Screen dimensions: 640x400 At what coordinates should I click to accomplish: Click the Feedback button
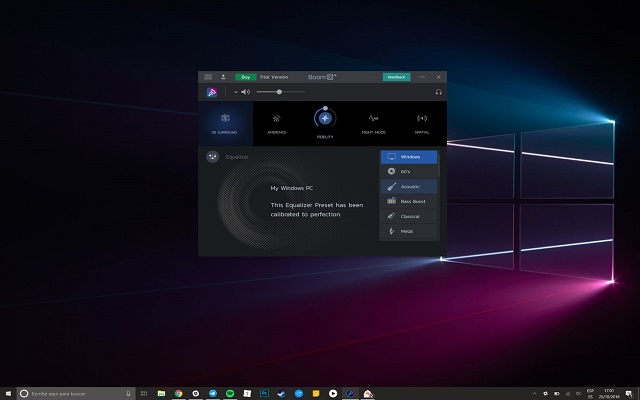397,77
